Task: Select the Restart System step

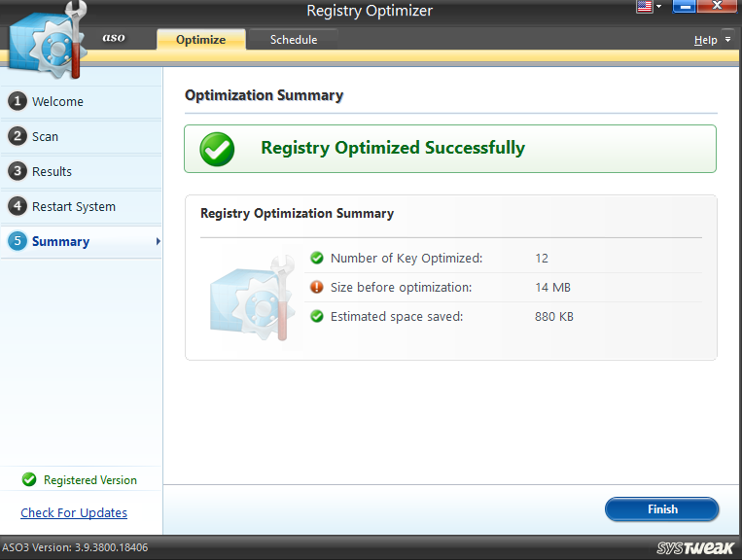Action: click(x=81, y=206)
